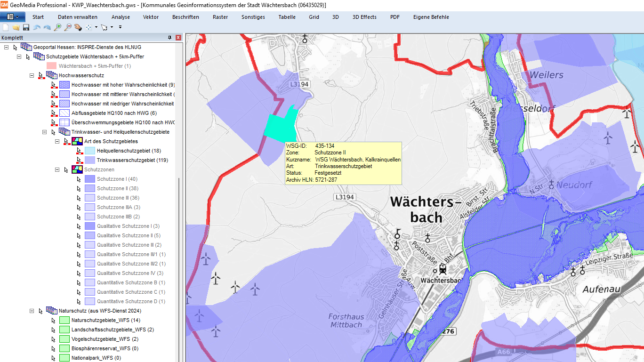The height and width of the screenshot is (362, 644).
Task: Click the Undo arrow in toolbar
Action: click(37, 27)
